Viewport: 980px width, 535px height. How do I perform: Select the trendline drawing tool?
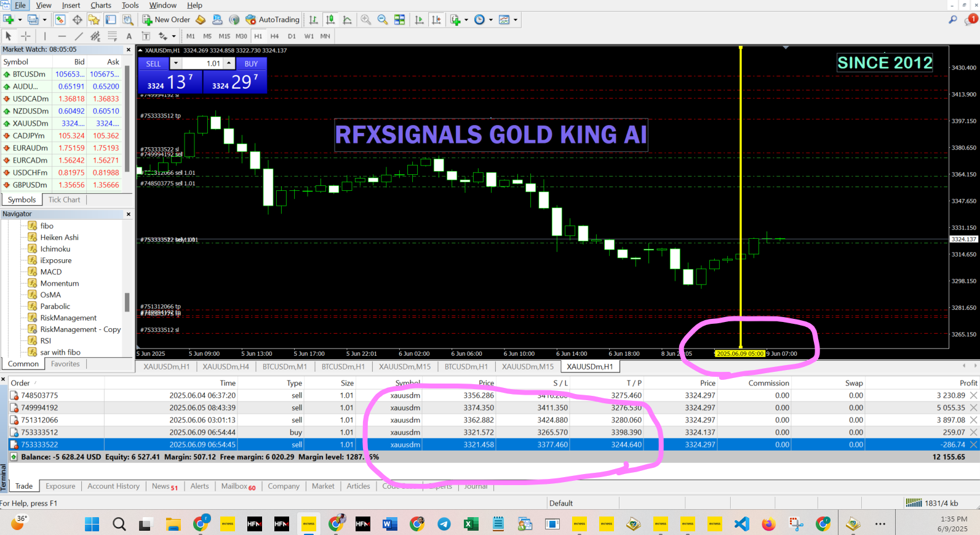click(78, 36)
